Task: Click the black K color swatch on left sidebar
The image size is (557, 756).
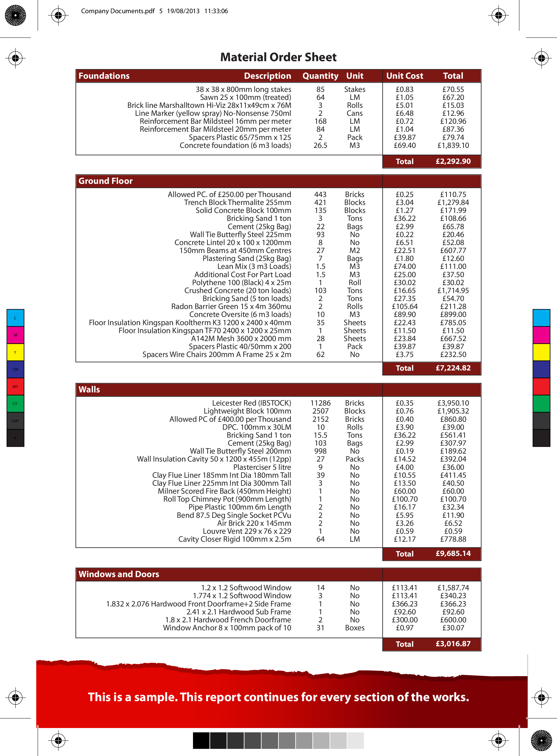Action: point(15,440)
